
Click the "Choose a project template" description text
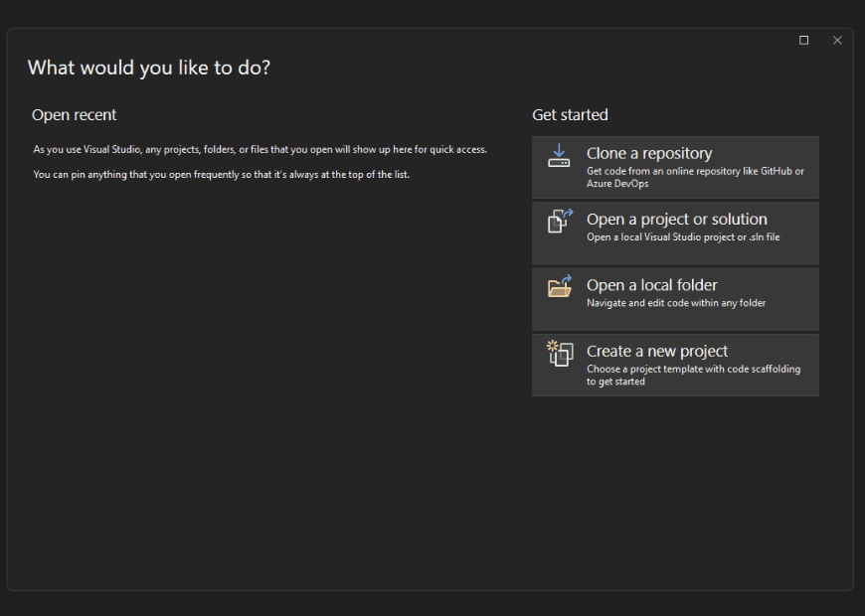pos(692,369)
